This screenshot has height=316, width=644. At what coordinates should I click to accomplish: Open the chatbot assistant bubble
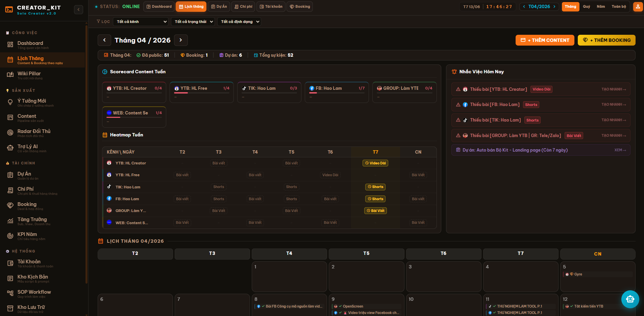630,299
